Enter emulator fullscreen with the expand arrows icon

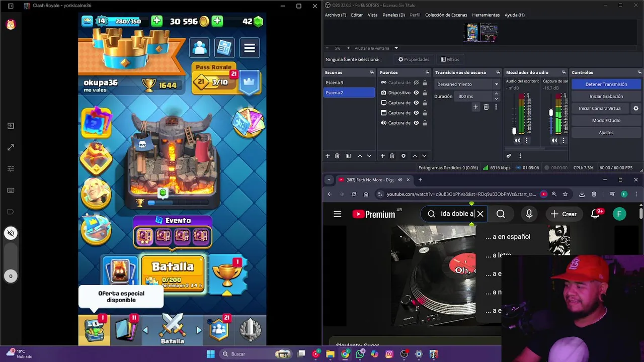click(11, 147)
